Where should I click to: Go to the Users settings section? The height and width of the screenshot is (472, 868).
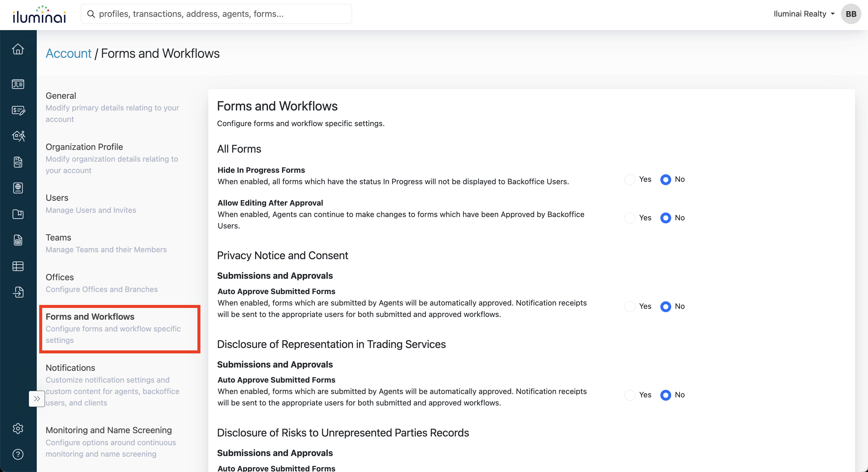point(57,198)
